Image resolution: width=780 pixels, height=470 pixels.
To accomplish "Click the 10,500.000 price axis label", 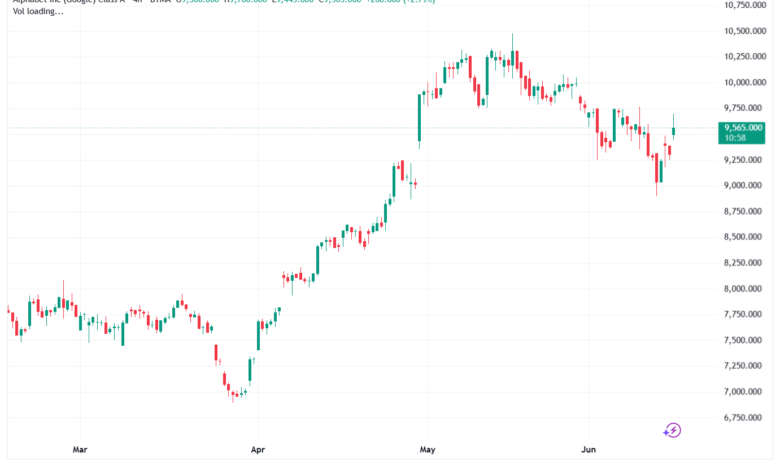I will pyautogui.click(x=745, y=31).
